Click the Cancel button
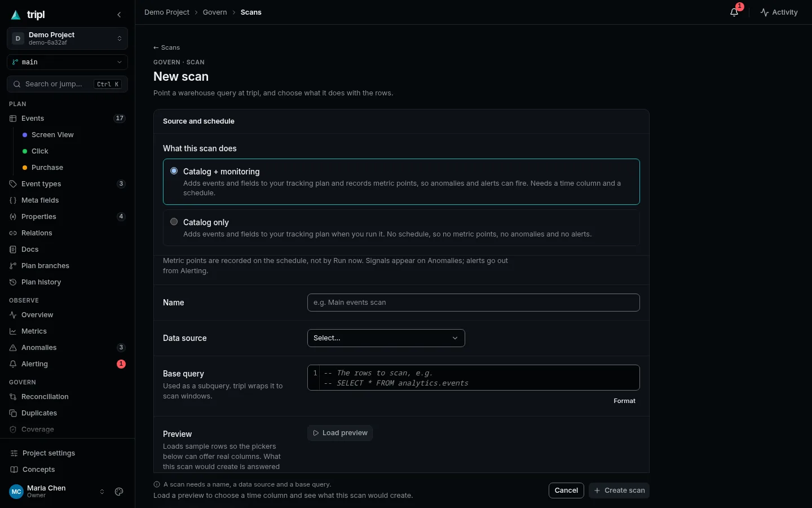812x508 pixels. point(566,491)
